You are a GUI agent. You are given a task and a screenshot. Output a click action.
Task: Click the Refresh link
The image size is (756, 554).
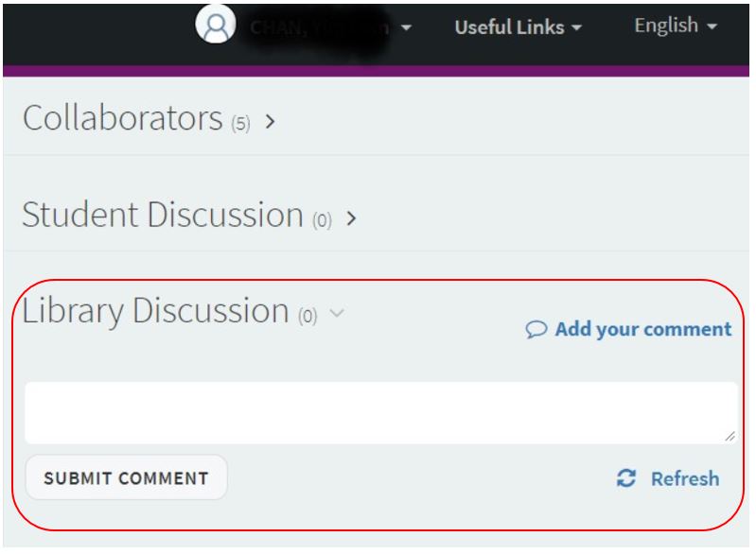click(x=685, y=479)
